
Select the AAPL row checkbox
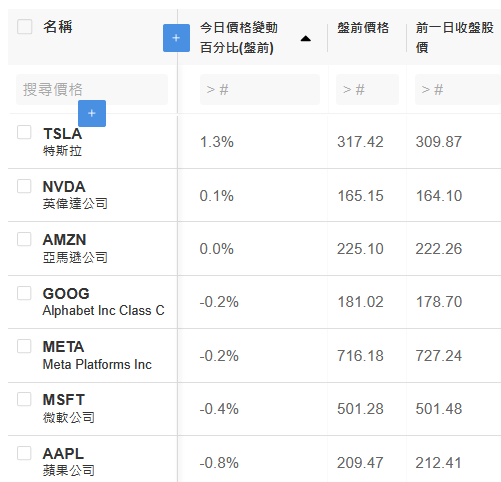tap(24, 453)
